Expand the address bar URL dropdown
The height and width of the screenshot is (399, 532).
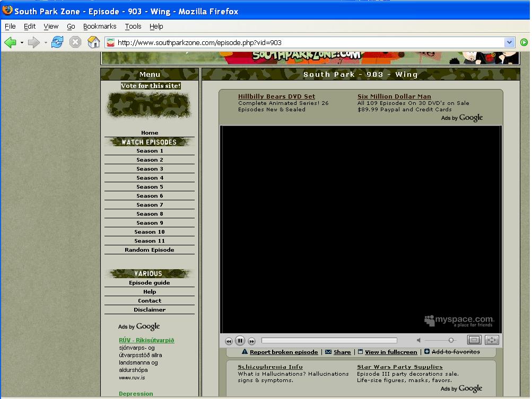[509, 42]
